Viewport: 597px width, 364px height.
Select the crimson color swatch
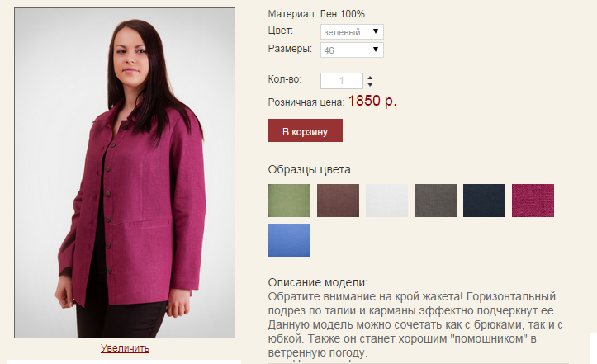[533, 201]
